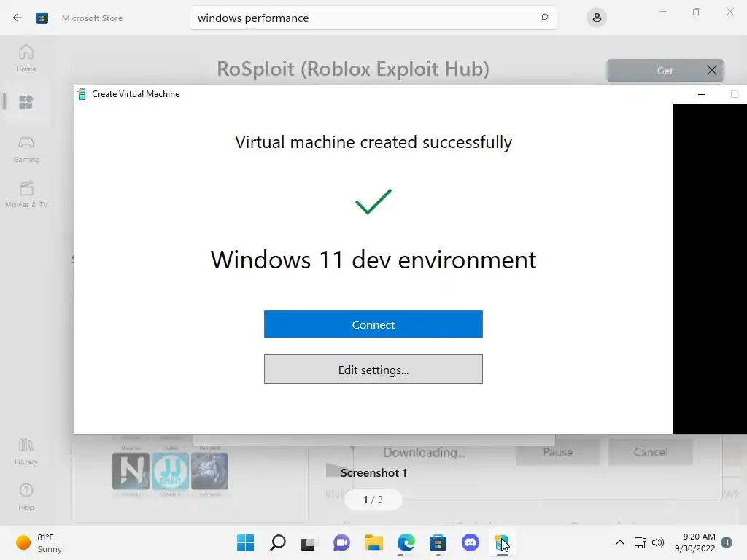747x560 pixels.
Task: Open notification center badge 3
Action: pyautogui.click(x=727, y=542)
